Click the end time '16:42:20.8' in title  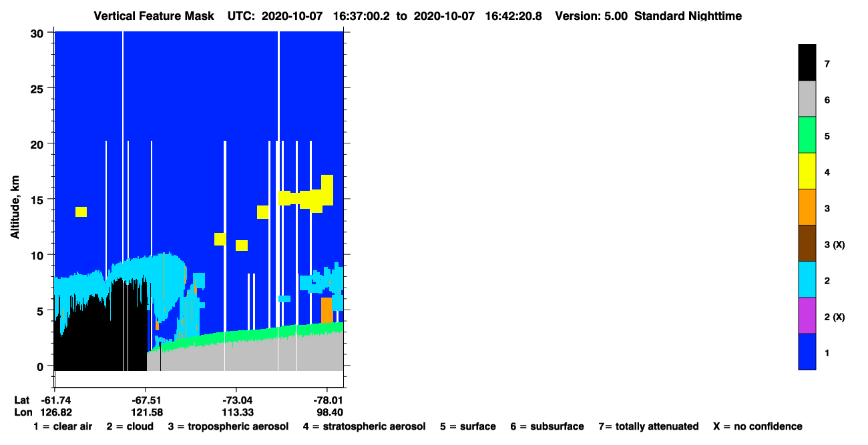[512, 15]
